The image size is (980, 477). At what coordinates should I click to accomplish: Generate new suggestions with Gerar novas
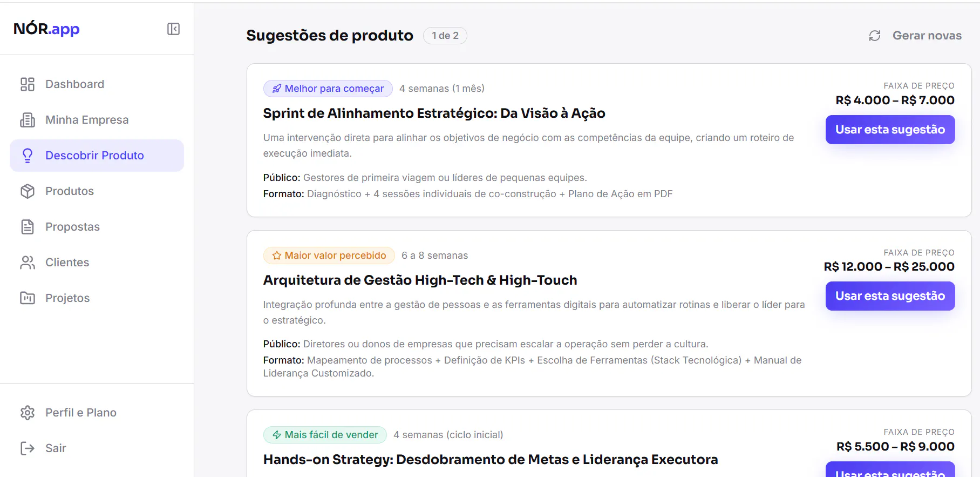click(915, 36)
